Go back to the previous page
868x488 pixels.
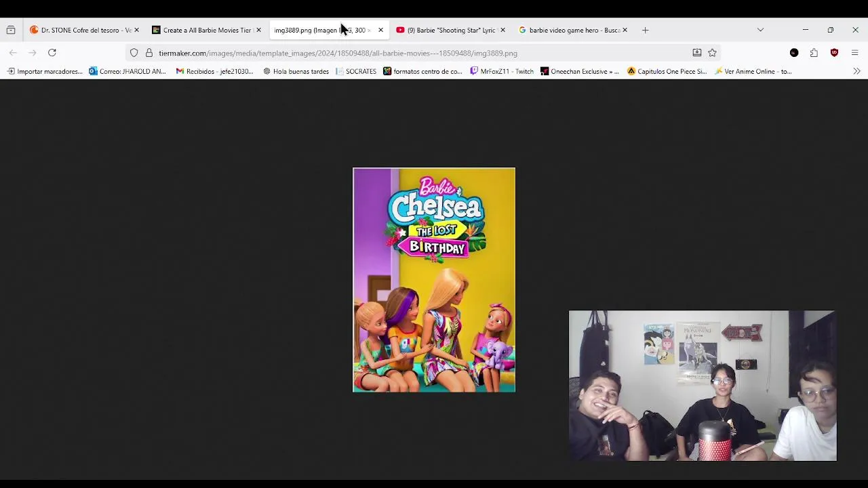click(13, 53)
